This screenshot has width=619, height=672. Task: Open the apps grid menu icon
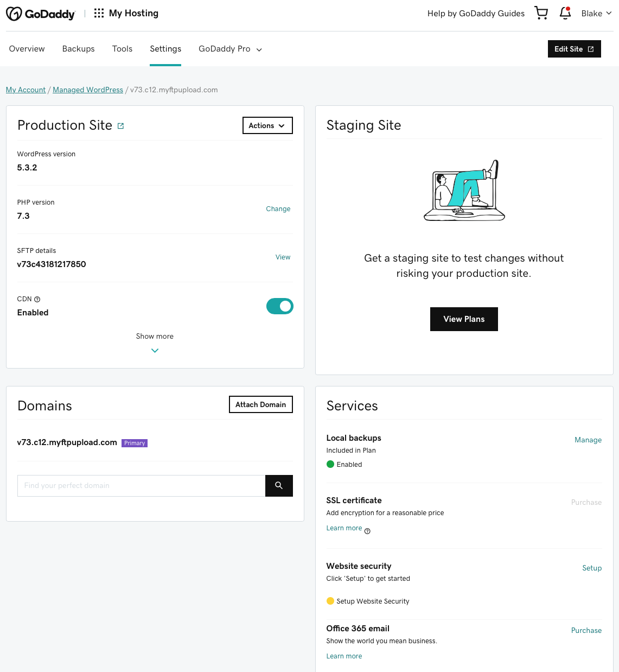click(x=99, y=13)
